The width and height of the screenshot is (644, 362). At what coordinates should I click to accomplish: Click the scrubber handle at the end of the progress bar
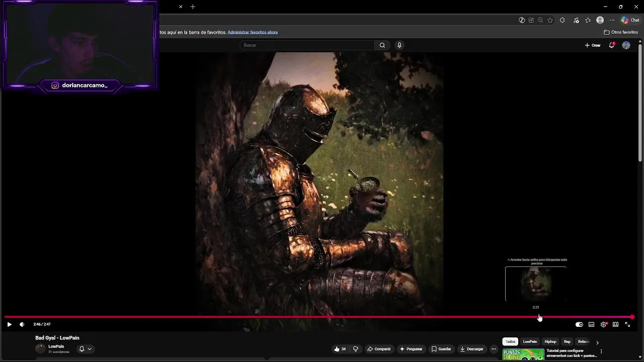coord(632,317)
